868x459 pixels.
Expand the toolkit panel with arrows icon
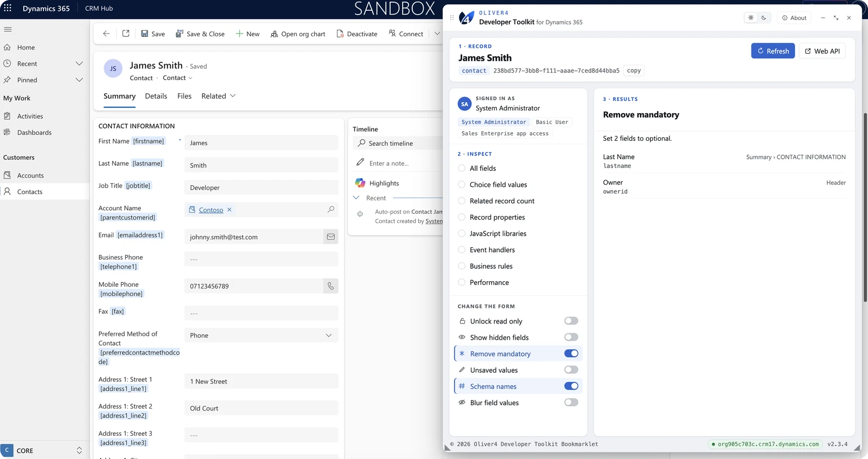[836, 18]
